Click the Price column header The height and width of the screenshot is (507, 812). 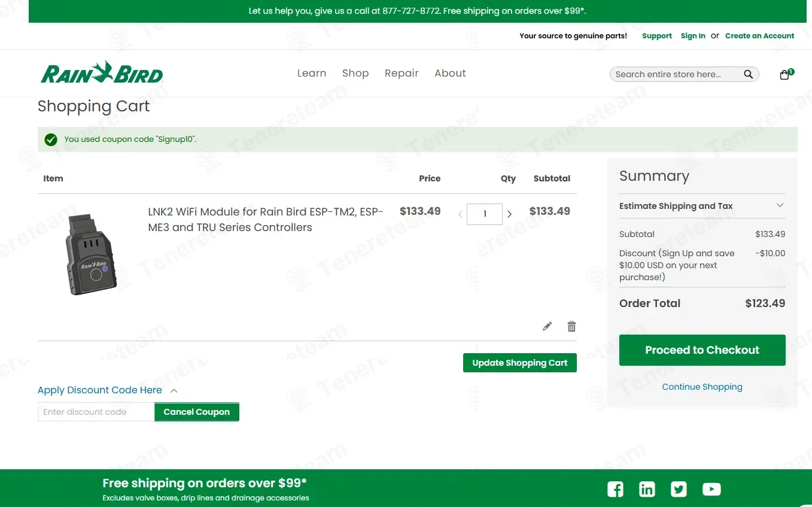point(430,178)
